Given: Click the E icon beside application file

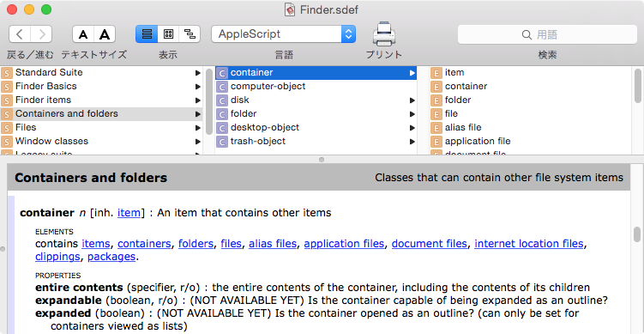Looking at the screenshot, I should coord(436,142).
